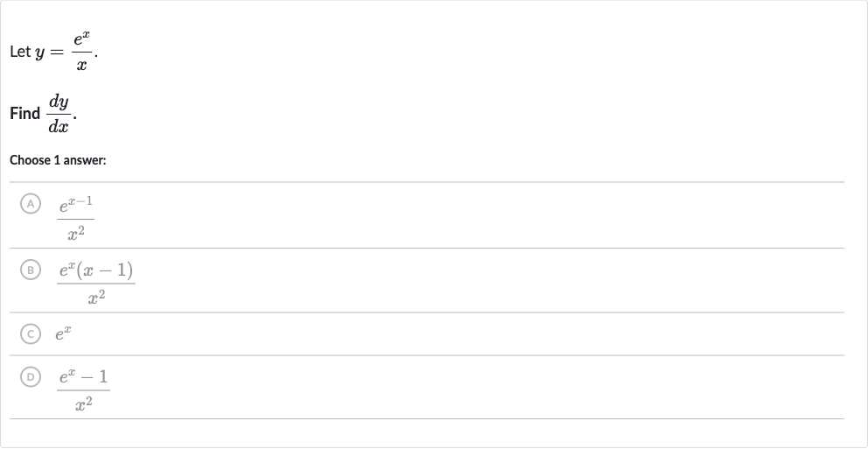Click option D's full fraction formula

point(84,389)
